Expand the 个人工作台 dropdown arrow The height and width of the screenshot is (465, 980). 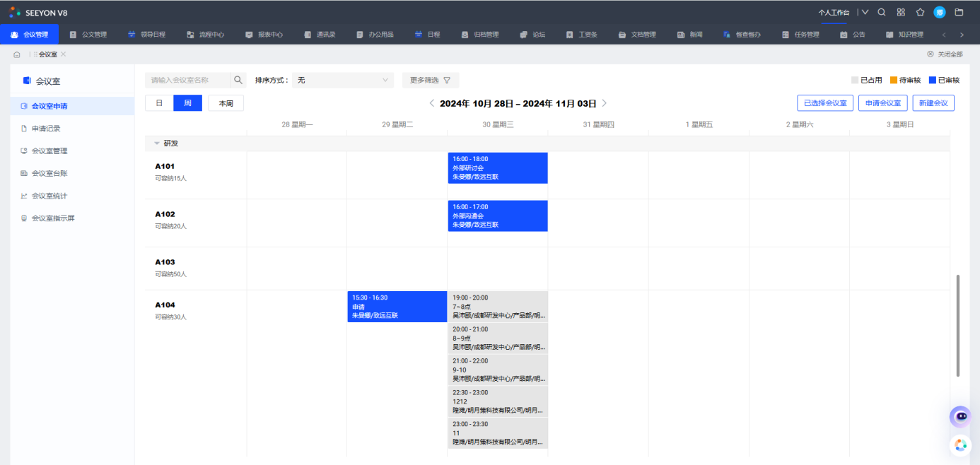point(865,12)
